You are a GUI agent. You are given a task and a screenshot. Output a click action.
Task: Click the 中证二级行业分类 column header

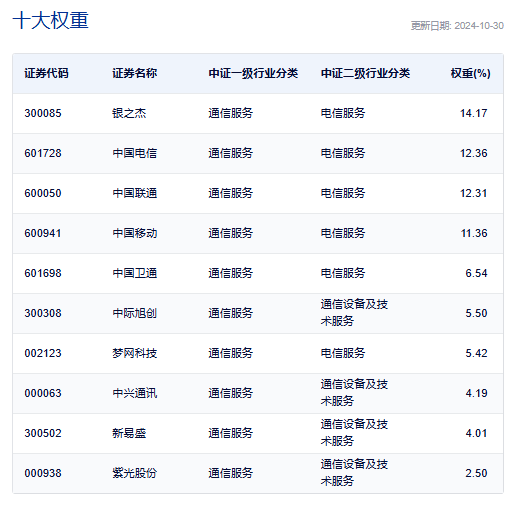[365, 73]
